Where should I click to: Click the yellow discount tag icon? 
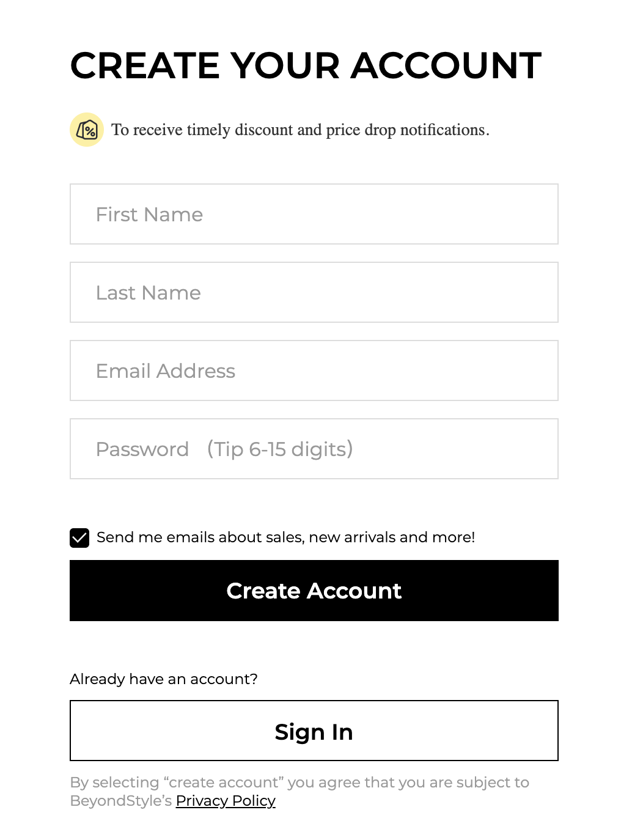point(87,130)
